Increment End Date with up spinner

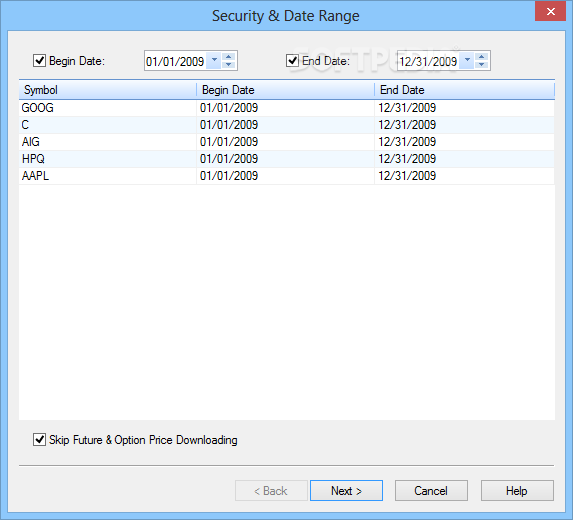tap(482, 56)
